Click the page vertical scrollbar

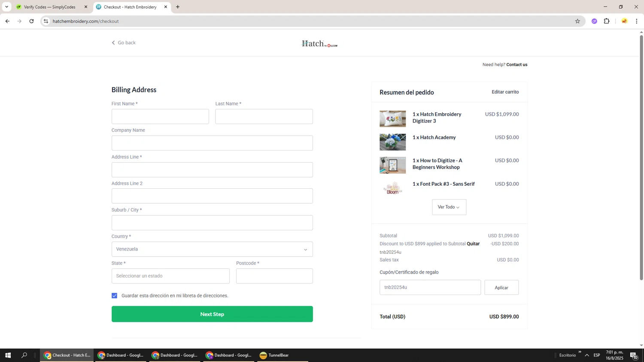(641, 158)
